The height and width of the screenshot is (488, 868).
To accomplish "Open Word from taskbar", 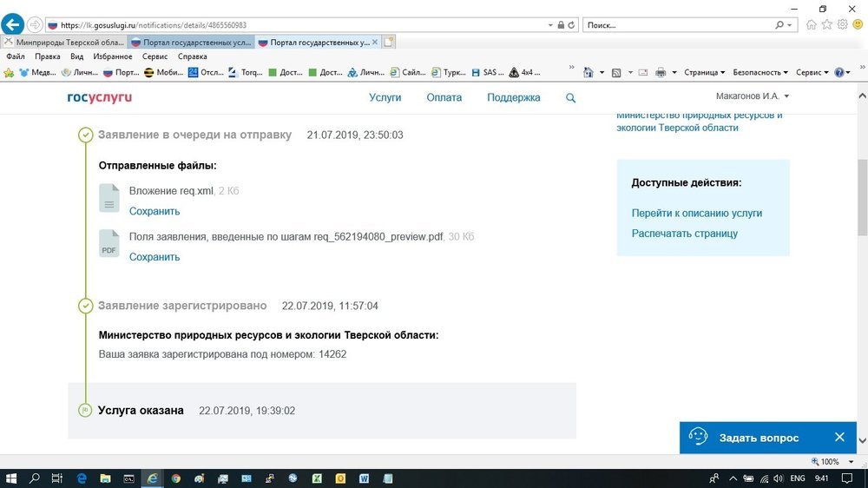I will 364,478.
